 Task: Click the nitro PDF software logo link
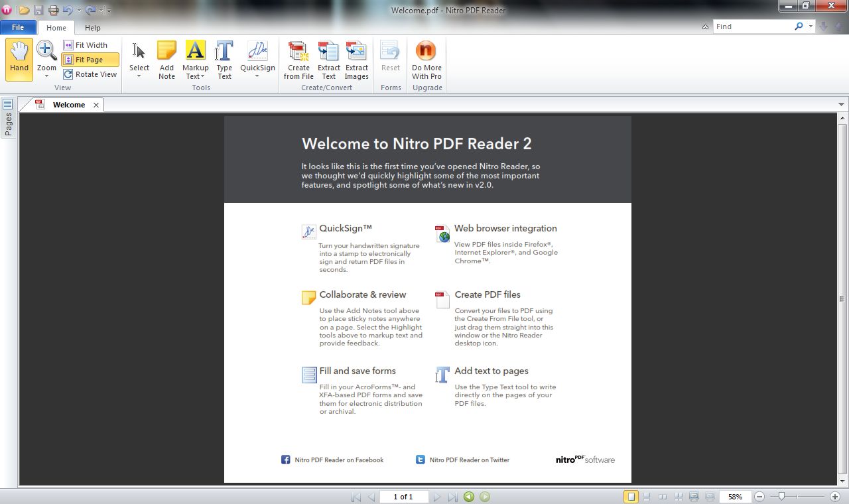click(x=585, y=459)
